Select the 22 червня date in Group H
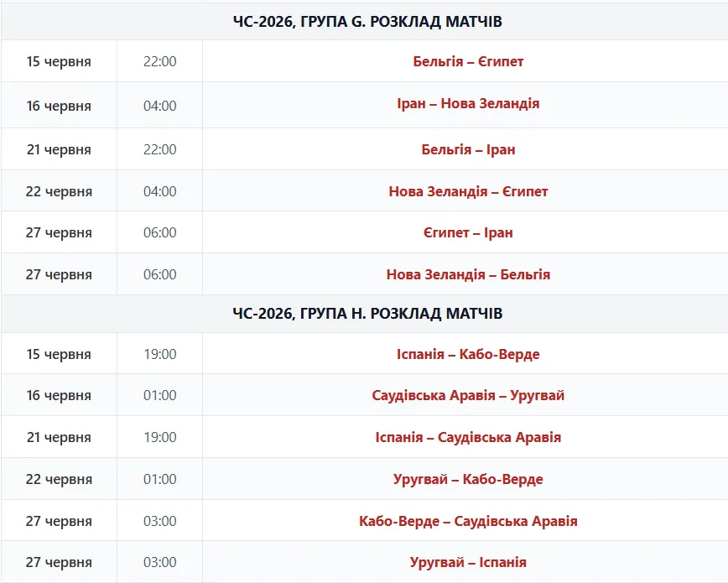728x583 pixels. pyautogui.click(x=59, y=479)
